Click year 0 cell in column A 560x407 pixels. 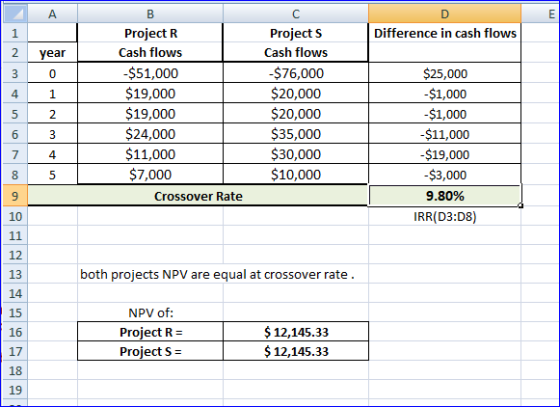click(52, 73)
